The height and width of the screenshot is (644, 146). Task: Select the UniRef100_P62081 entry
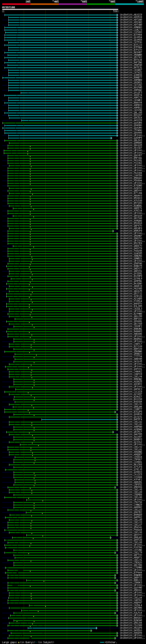[x=131, y=161]
